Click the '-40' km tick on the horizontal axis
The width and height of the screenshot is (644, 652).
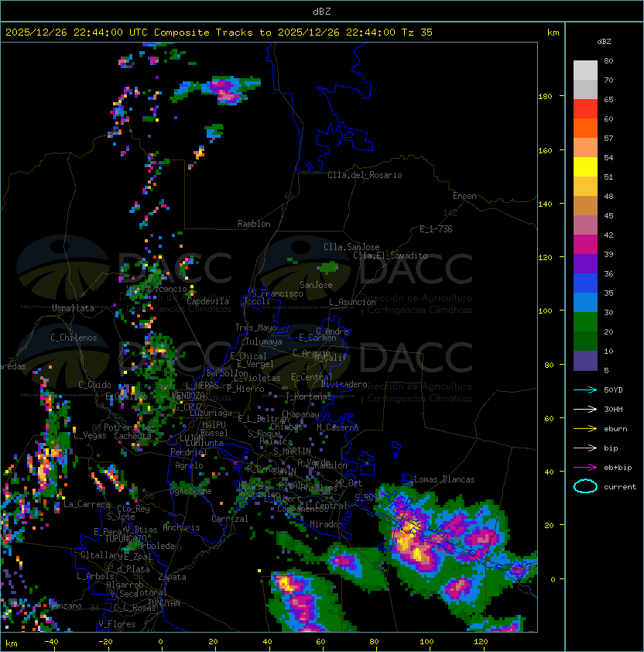tap(51, 642)
